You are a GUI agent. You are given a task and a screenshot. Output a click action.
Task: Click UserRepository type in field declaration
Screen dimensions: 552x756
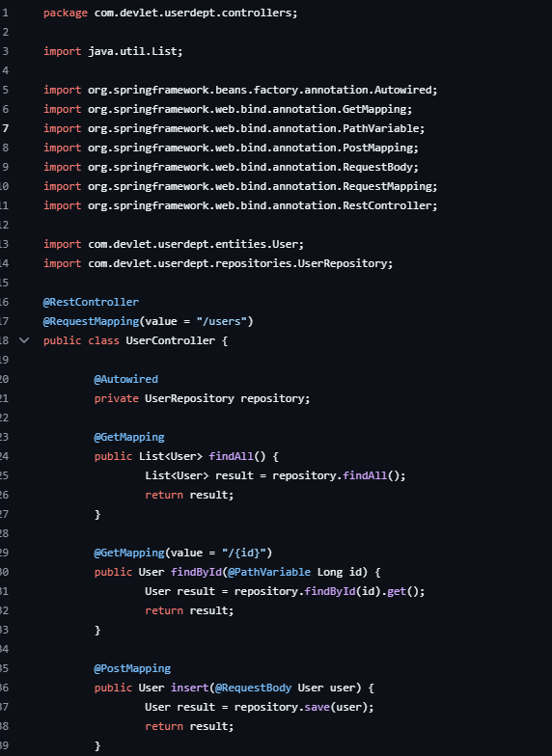[x=189, y=398]
